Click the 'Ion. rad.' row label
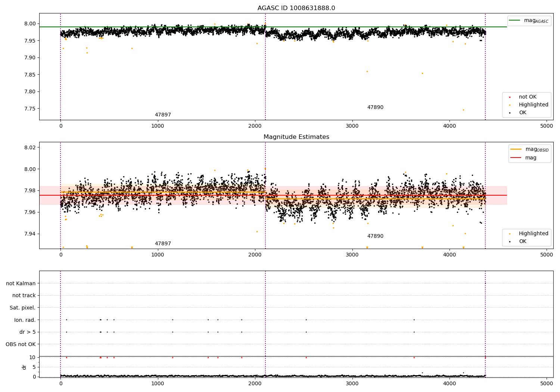This screenshot has width=560, height=392. [25, 320]
